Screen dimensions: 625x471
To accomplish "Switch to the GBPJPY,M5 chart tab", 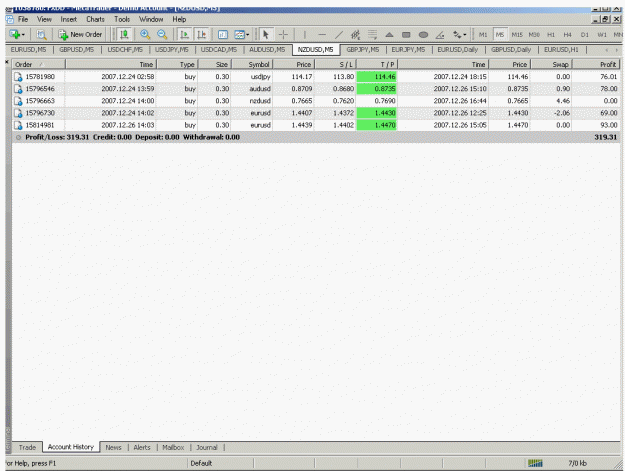I will click(363, 49).
